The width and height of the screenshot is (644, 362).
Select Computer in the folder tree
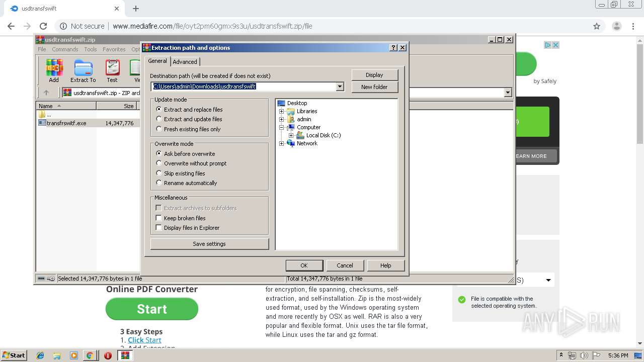click(308, 127)
